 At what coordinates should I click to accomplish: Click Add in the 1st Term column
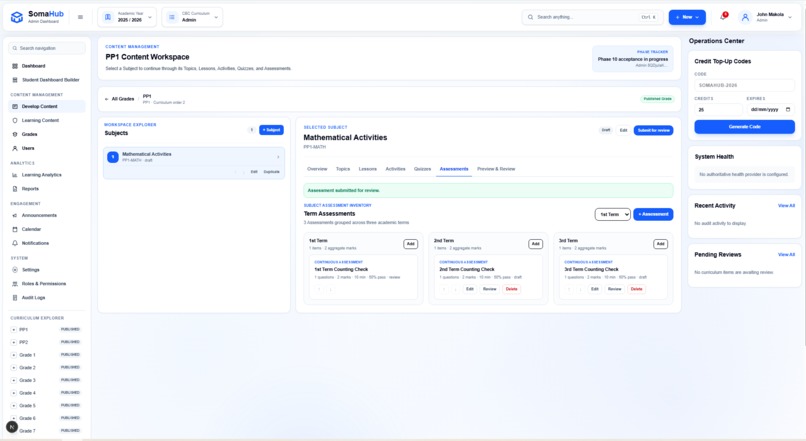point(411,244)
